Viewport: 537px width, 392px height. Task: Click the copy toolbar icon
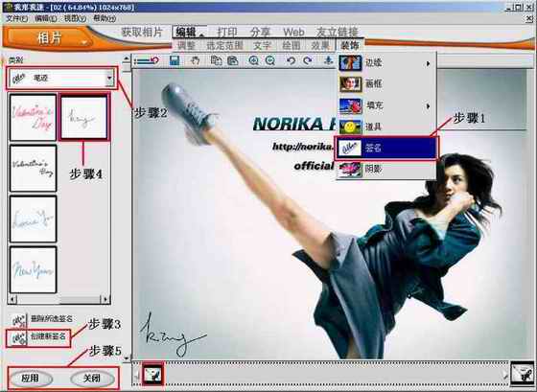[x=216, y=60]
